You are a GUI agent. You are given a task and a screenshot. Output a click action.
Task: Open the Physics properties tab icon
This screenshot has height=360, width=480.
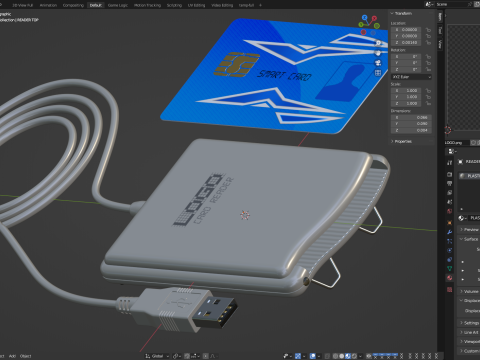coord(450,250)
